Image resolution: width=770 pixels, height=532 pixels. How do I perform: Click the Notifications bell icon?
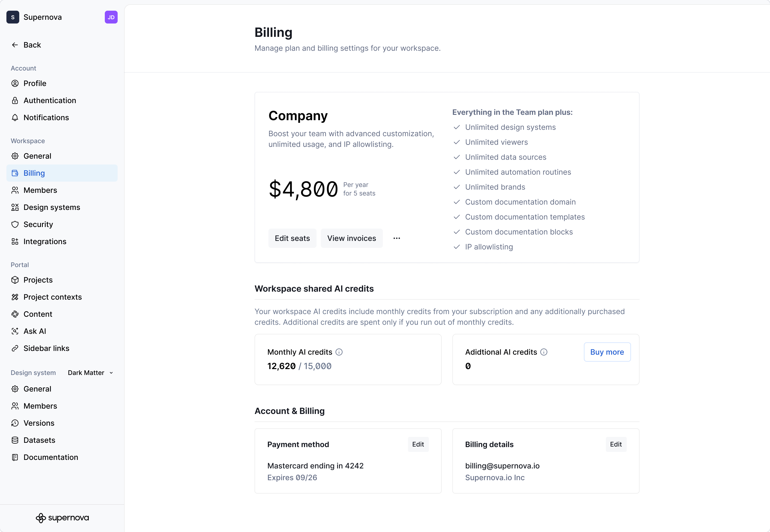(15, 117)
